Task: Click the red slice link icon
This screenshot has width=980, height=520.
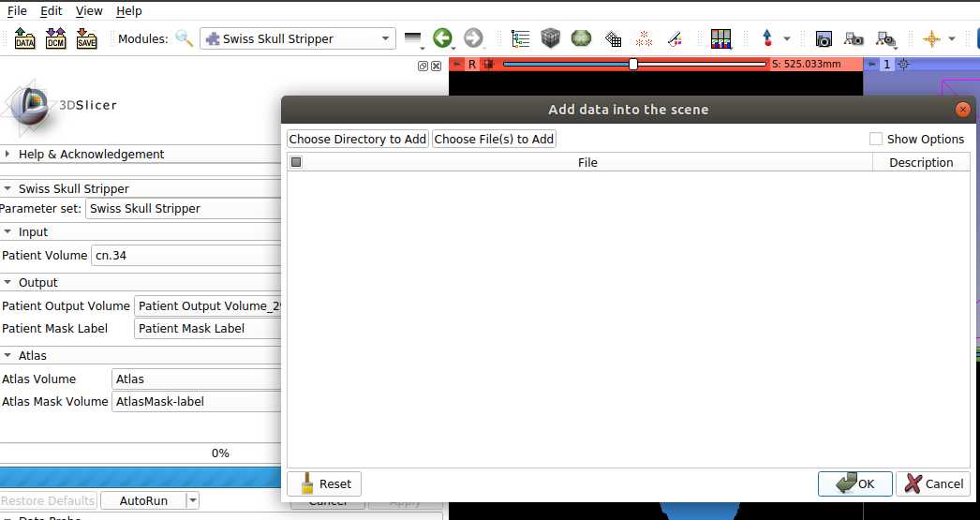Action: 489,64
